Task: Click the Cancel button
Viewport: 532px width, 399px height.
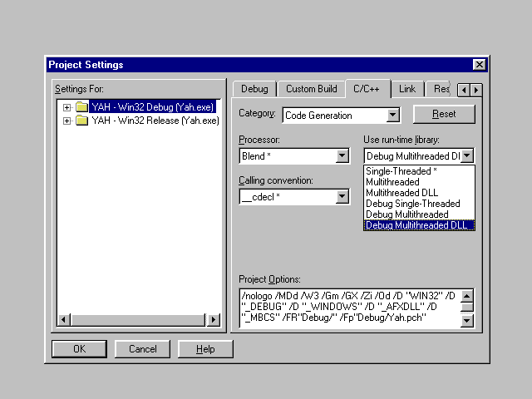Action: tap(142, 349)
